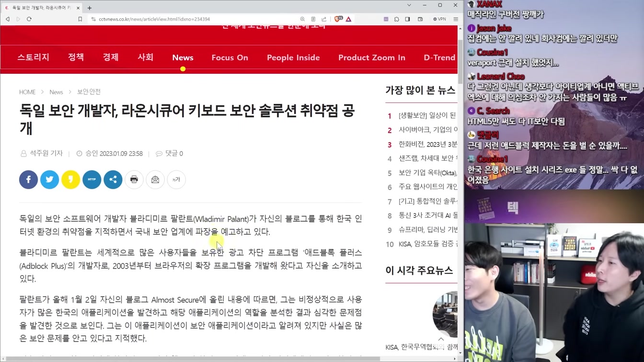The width and height of the screenshot is (644, 362).
Task: Open site settings icon beside URL
Action: pos(93,19)
